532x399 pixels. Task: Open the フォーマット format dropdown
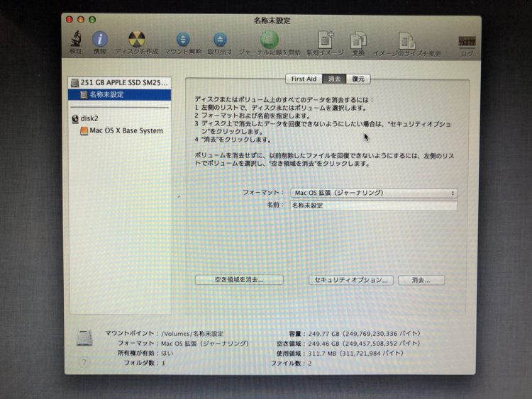(x=374, y=193)
